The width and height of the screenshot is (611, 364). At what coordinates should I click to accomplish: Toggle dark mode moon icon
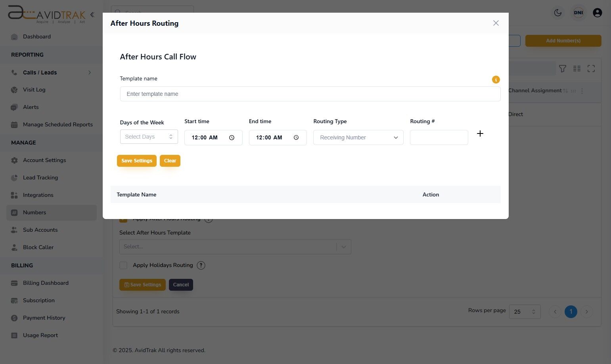pos(558,13)
